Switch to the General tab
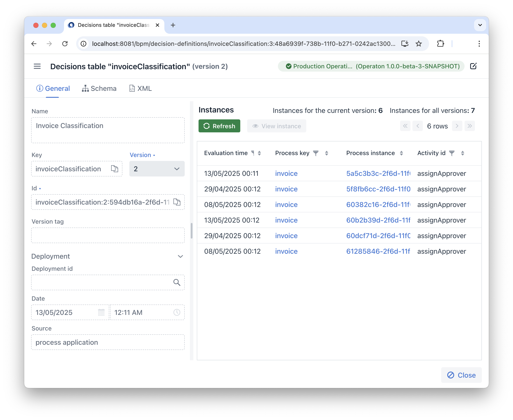Viewport: 513px width, 420px height. point(53,88)
